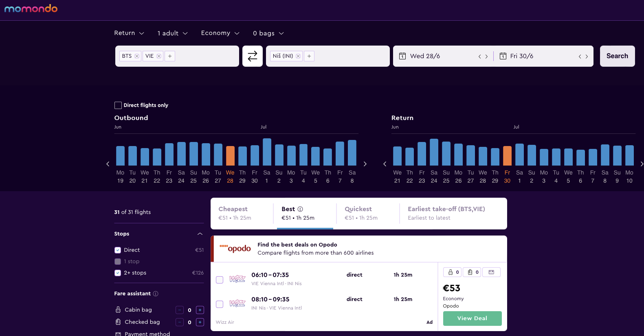
Task: Remove BTS from origin airports
Action: (x=137, y=56)
